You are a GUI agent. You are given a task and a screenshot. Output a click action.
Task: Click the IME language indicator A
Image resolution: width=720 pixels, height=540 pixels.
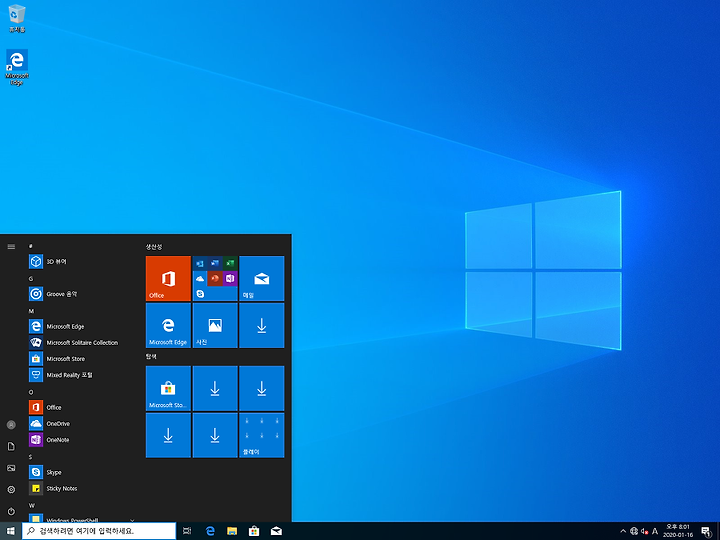655,531
